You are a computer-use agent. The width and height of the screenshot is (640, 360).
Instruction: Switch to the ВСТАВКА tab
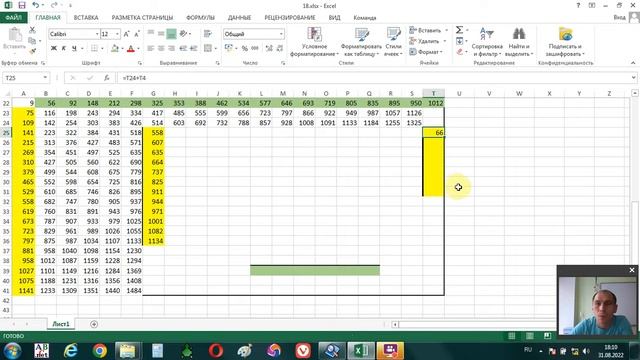point(86,18)
